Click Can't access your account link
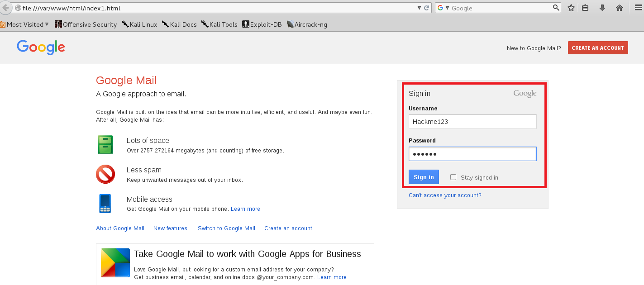644x285 pixels. (445, 195)
